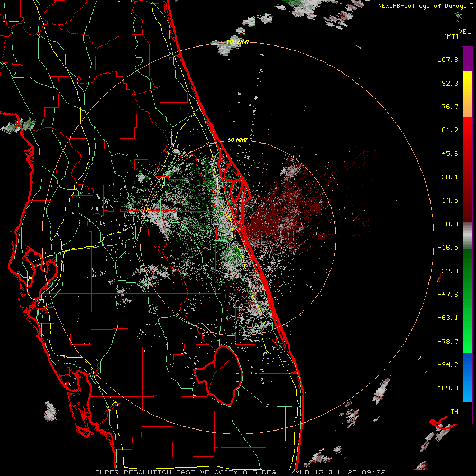
Task: Click the 107.8 value on velocity scale
Action: pyautogui.click(x=448, y=59)
